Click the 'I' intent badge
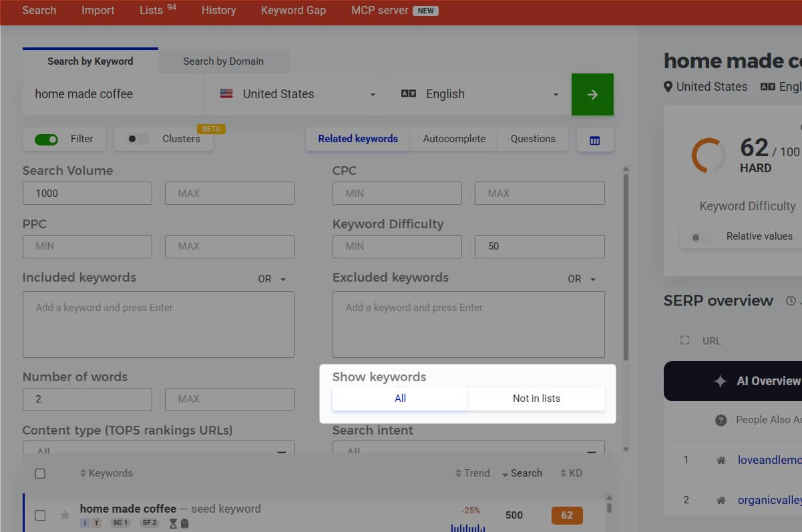The width and height of the screenshot is (802, 532). [x=85, y=523]
